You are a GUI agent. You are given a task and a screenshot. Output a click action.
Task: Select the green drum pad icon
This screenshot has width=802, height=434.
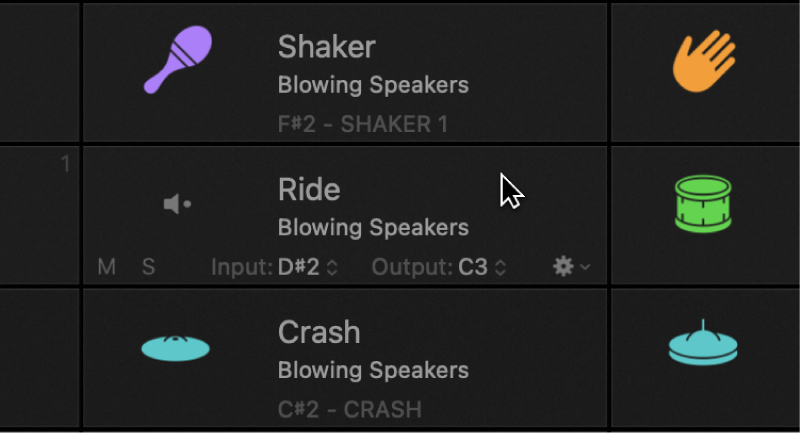pyautogui.click(x=703, y=204)
